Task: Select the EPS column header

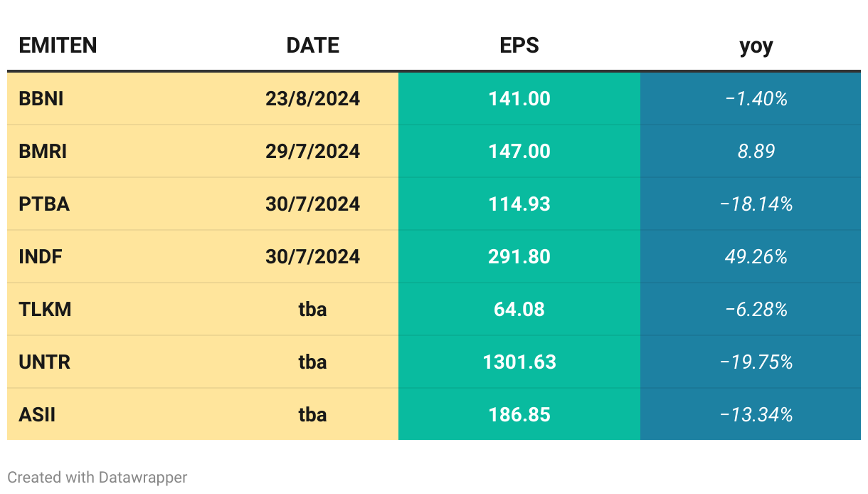Action: (519, 46)
